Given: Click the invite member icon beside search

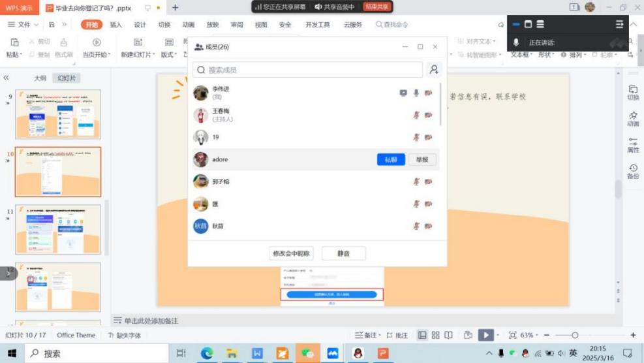Looking at the screenshot, I should [x=433, y=70].
